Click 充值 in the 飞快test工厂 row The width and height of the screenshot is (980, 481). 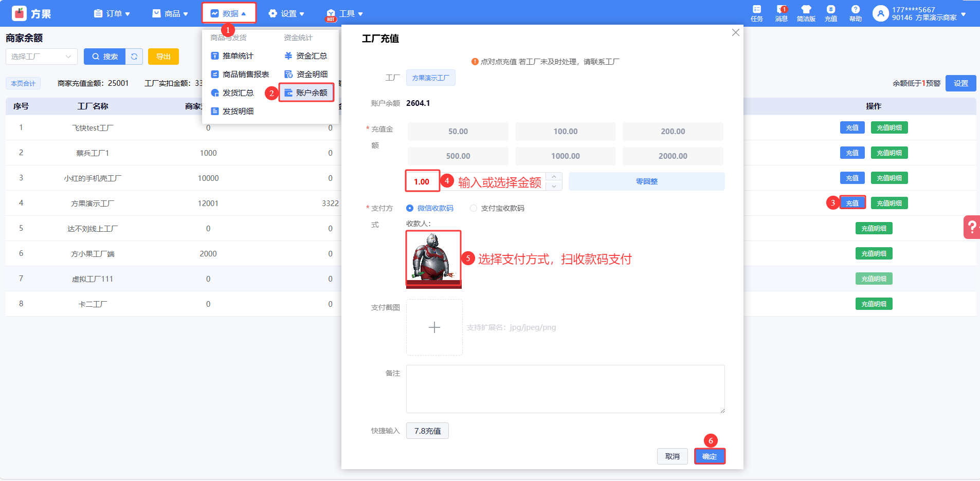tap(852, 127)
